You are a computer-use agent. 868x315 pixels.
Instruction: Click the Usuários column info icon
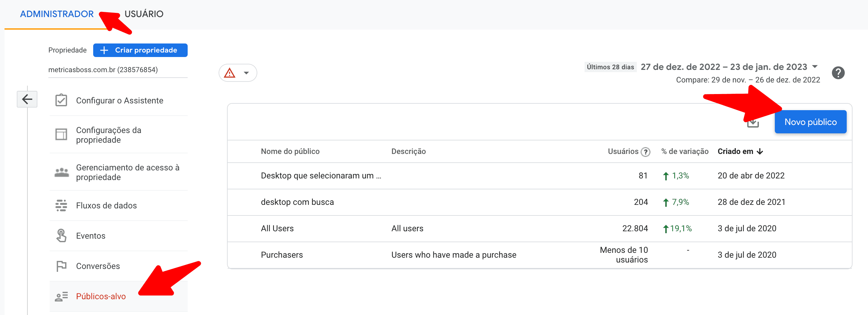click(x=645, y=152)
